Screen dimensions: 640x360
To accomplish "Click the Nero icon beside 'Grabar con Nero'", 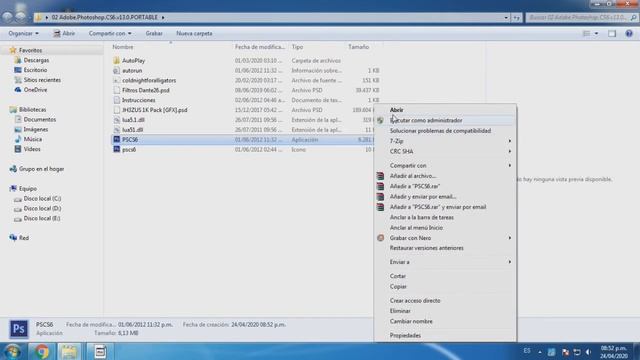I will 380,238.
